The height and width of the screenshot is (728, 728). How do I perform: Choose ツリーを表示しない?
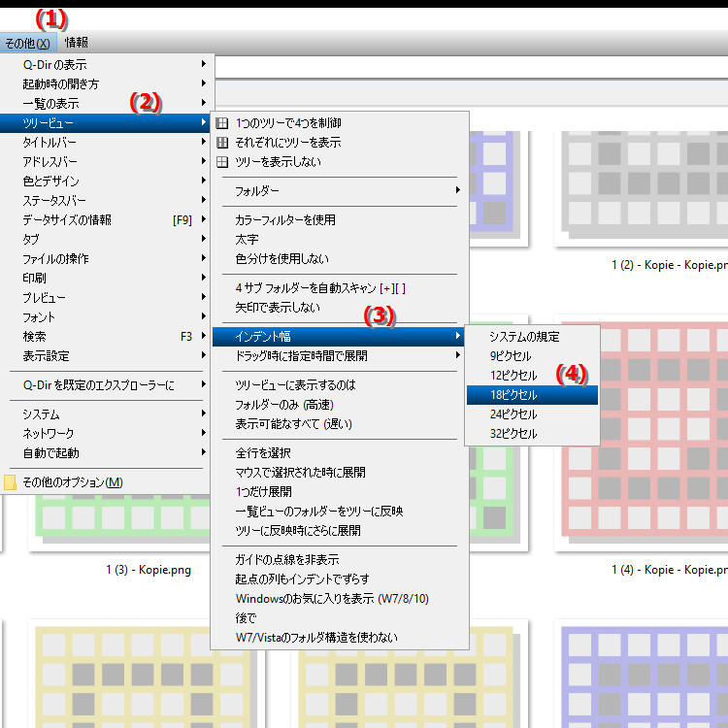(x=340, y=162)
